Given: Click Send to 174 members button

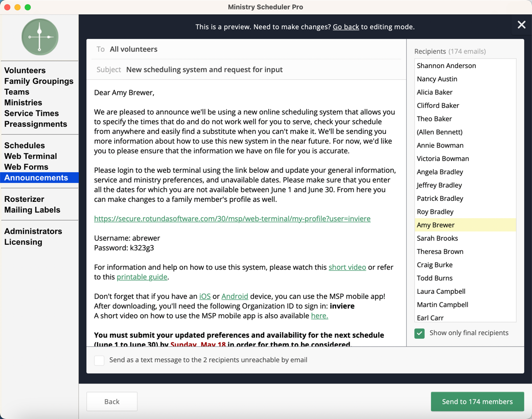Looking at the screenshot, I should point(477,402).
